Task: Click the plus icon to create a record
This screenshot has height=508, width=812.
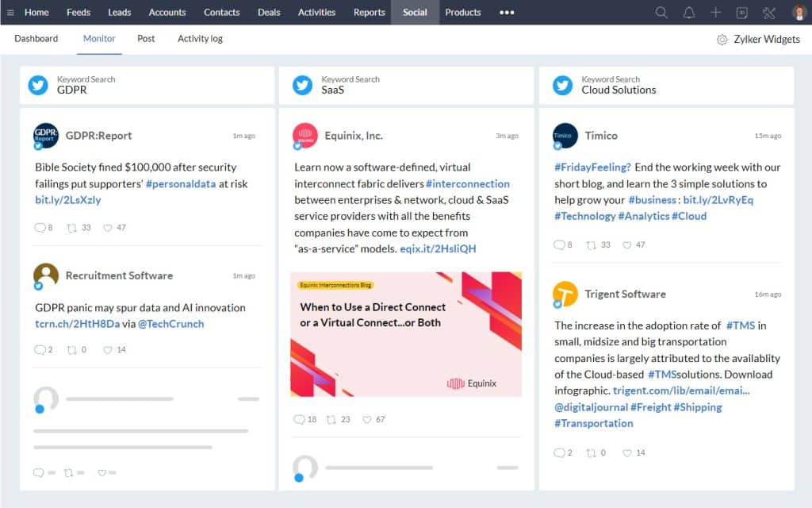Action: 714,12
